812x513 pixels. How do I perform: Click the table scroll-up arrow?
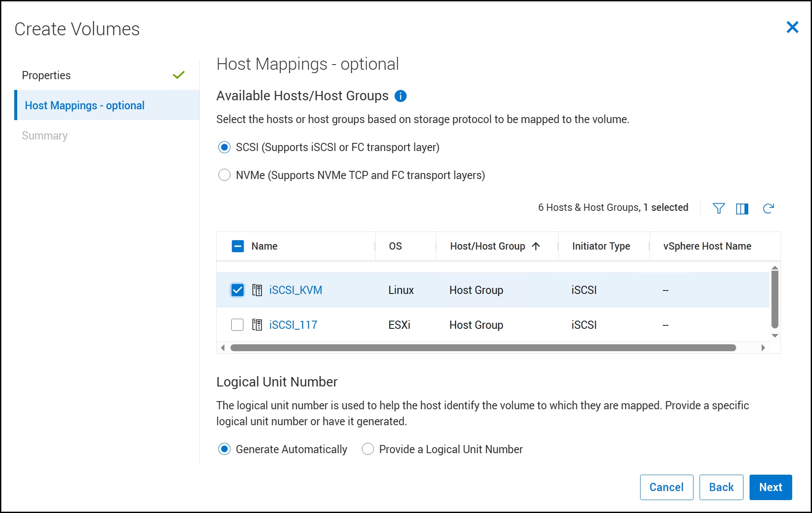[775, 268]
